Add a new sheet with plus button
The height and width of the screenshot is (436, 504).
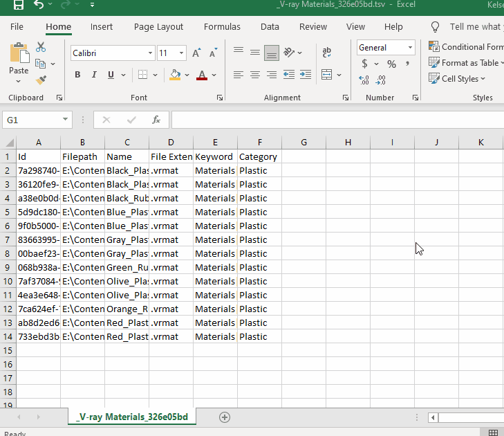click(x=224, y=417)
